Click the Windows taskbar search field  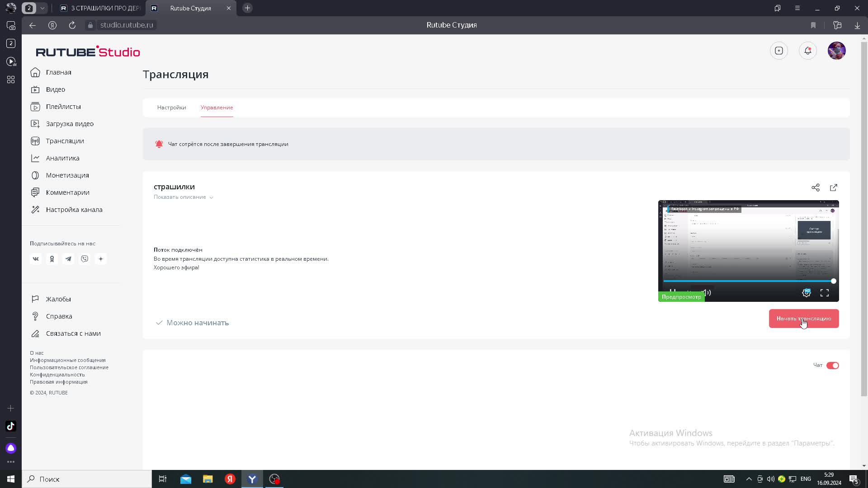pyautogui.click(x=87, y=479)
